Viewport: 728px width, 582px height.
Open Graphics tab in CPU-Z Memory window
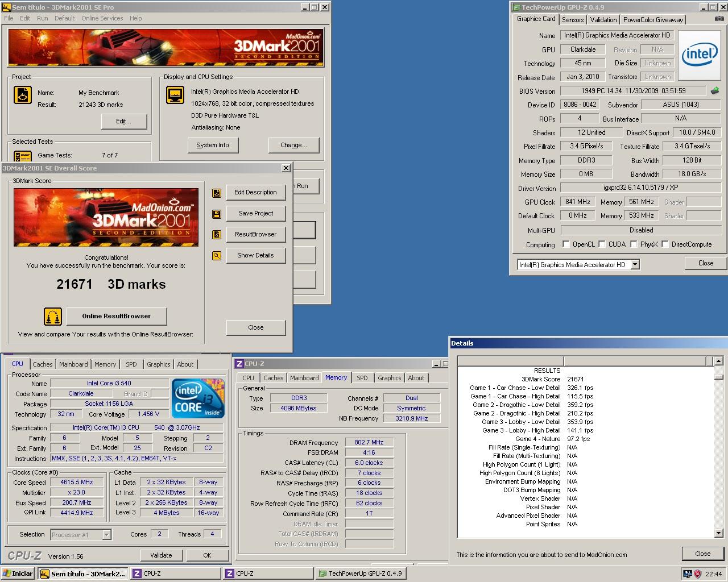click(x=390, y=378)
